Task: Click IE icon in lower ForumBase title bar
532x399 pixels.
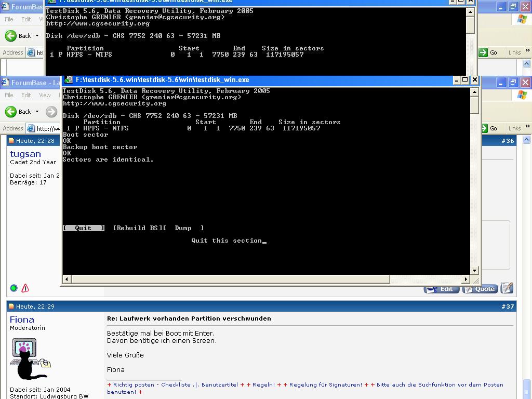Action: [x=5, y=83]
